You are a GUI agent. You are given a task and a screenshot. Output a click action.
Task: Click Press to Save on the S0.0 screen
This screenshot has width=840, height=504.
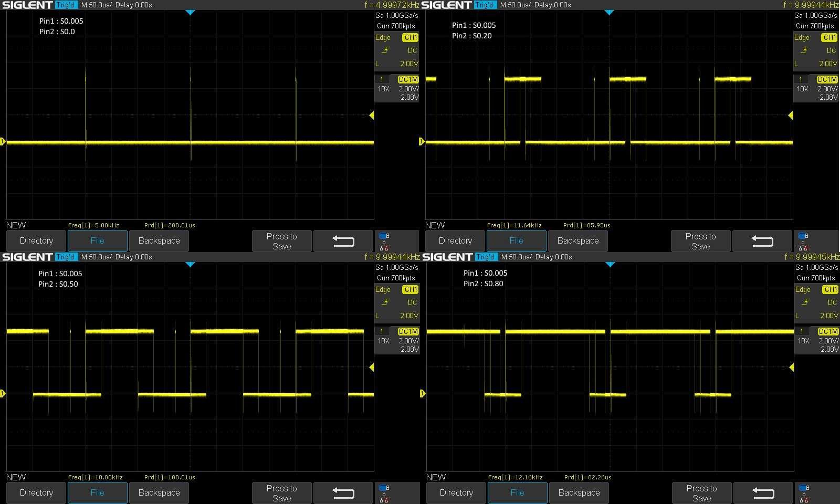[282, 241]
